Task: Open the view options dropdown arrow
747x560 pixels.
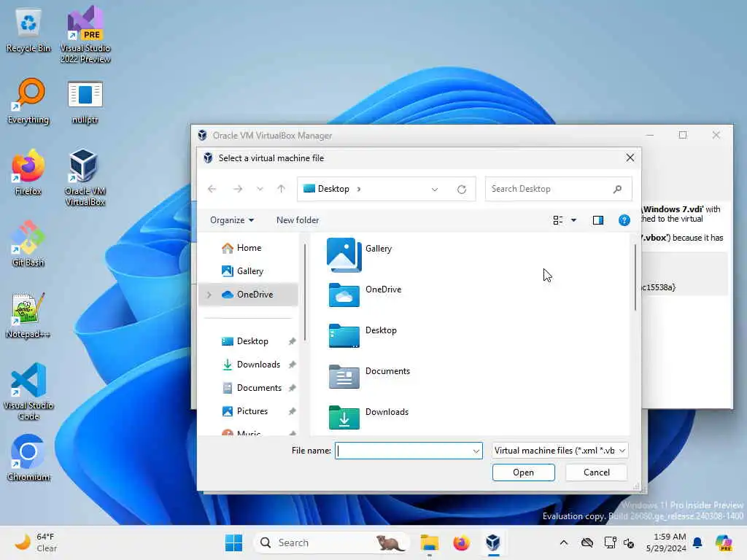Action: tap(573, 220)
